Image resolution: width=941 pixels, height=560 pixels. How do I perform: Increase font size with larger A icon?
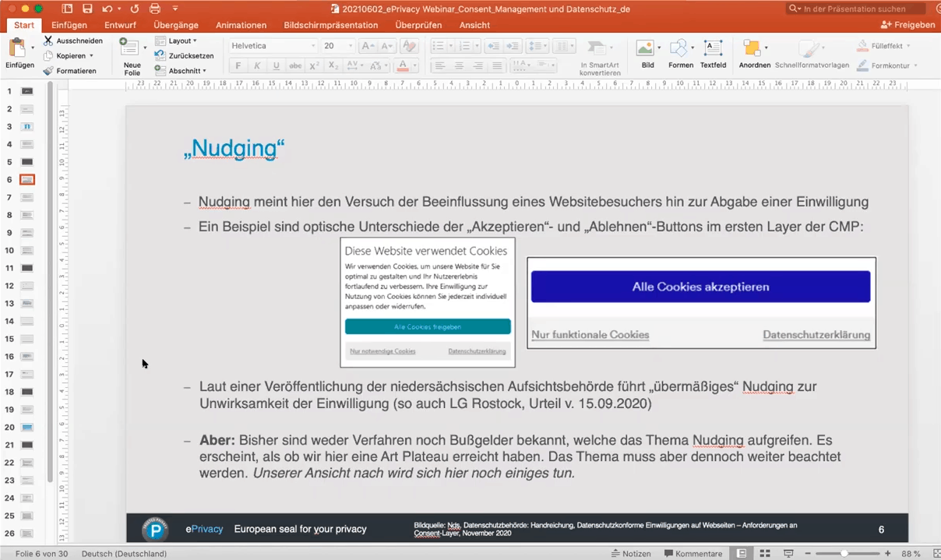pos(368,46)
